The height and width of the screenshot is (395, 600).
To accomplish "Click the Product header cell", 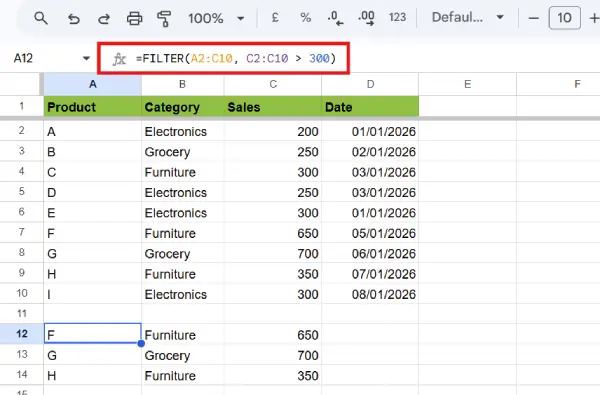I will (93, 106).
